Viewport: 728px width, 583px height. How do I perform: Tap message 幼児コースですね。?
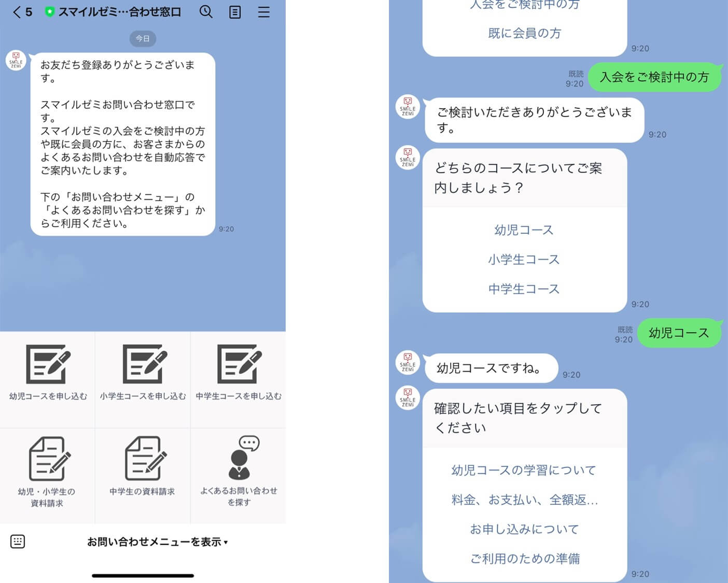point(491,368)
